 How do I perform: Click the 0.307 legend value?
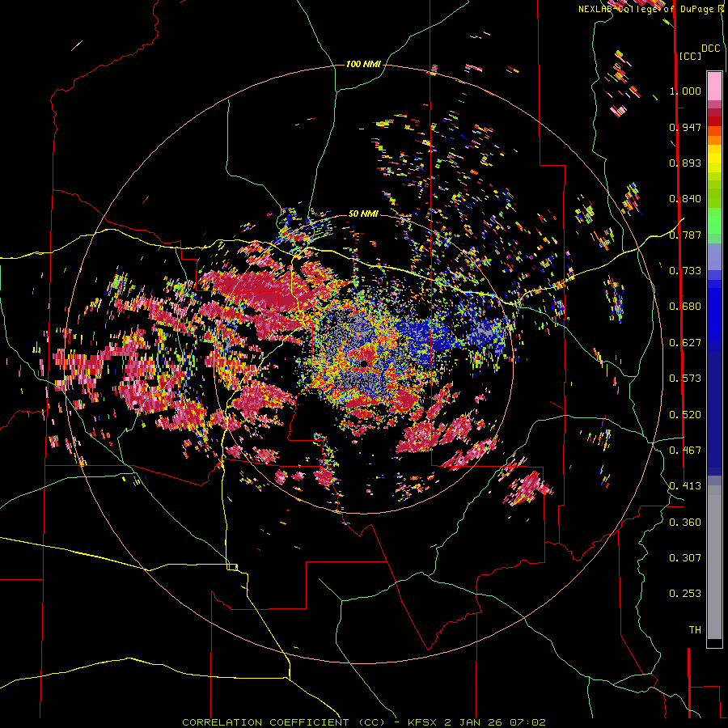pos(685,557)
